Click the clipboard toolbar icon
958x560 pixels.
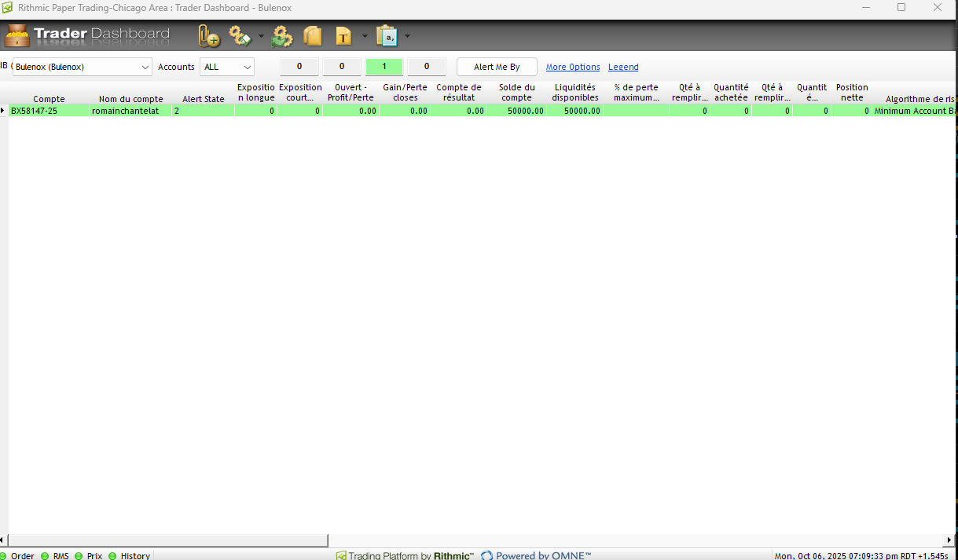387,36
